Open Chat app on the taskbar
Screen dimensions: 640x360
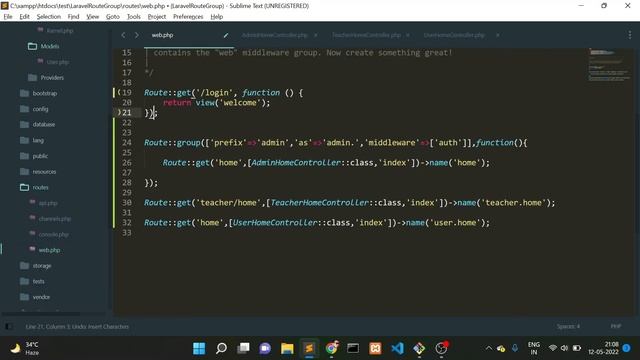pyautogui.click(x=265, y=348)
